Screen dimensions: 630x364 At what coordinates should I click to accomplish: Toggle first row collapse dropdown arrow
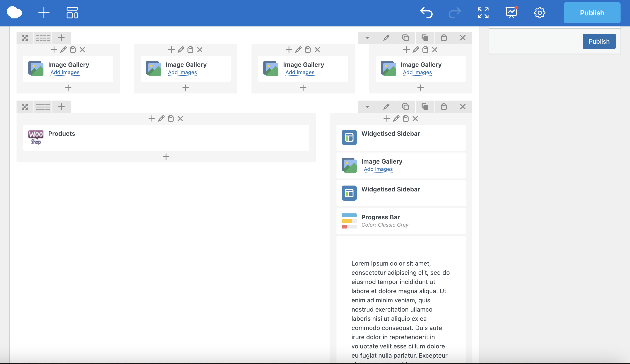367,38
